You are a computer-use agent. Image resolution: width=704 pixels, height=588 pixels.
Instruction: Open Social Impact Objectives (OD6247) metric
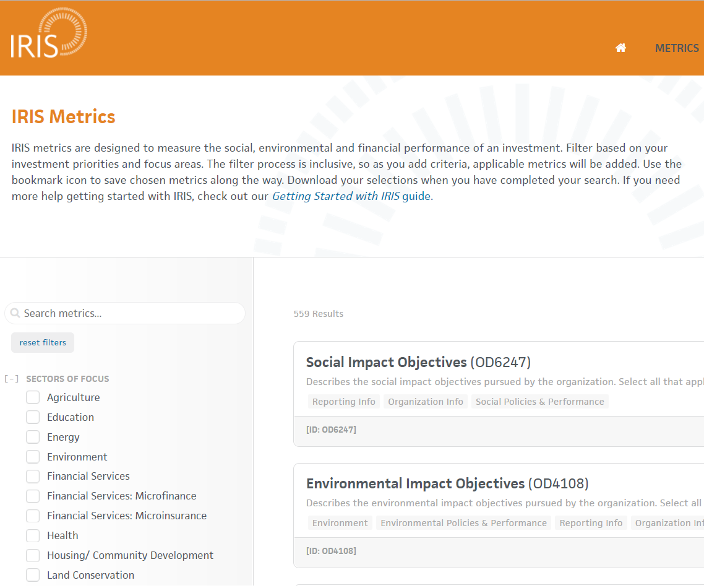pyautogui.click(x=418, y=362)
